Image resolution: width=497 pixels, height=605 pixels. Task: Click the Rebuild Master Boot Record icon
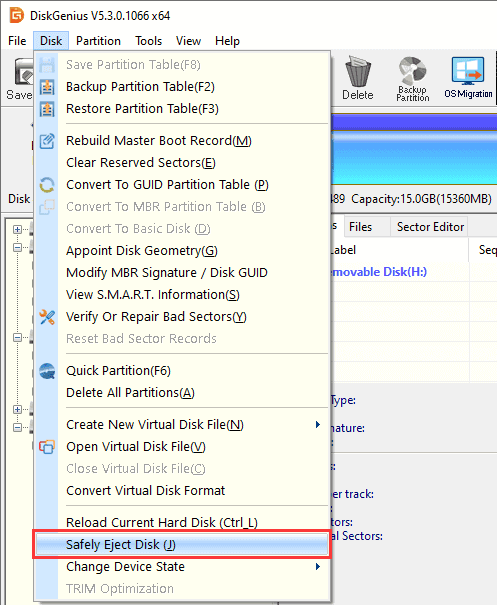click(x=47, y=141)
